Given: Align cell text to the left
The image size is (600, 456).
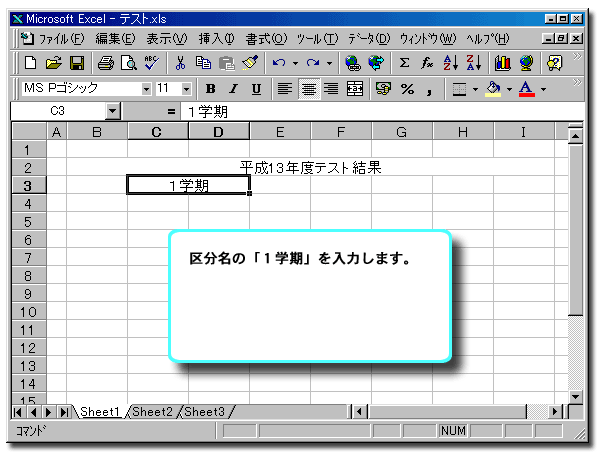Looking at the screenshot, I should coord(285,89).
